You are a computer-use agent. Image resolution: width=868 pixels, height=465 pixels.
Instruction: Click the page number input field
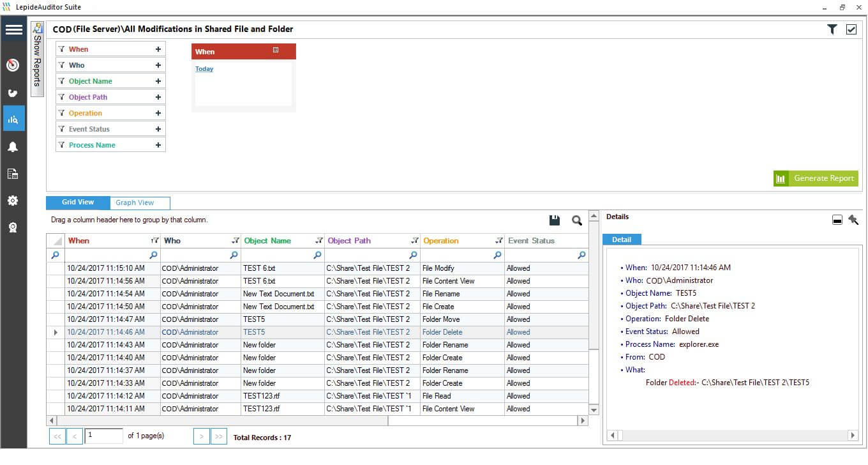(x=103, y=436)
